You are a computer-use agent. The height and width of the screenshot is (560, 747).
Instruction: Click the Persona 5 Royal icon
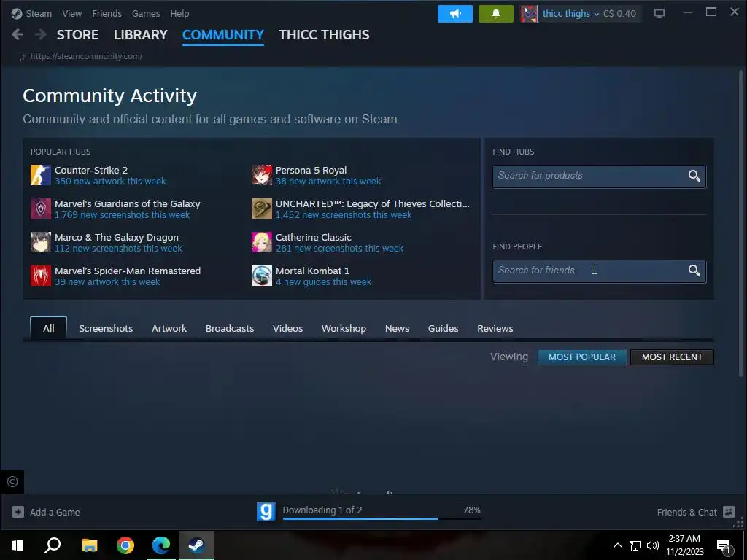click(262, 175)
